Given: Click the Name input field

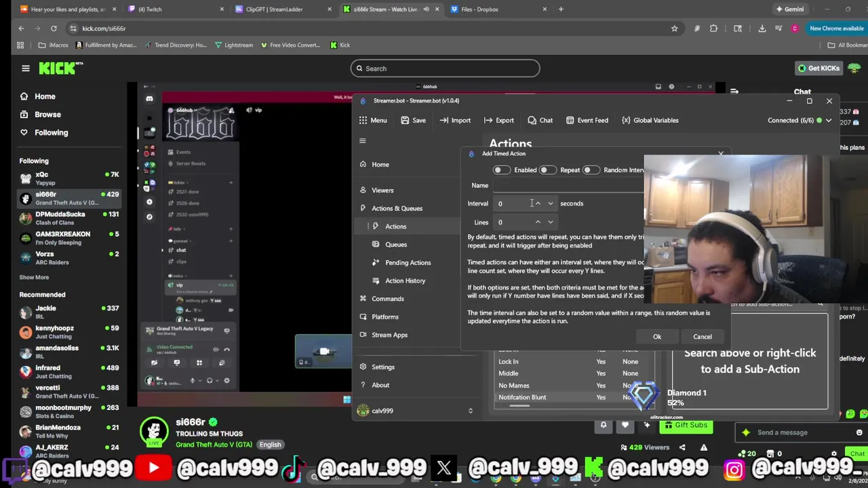Looking at the screenshot, I should pyautogui.click(x=568, y=185).
